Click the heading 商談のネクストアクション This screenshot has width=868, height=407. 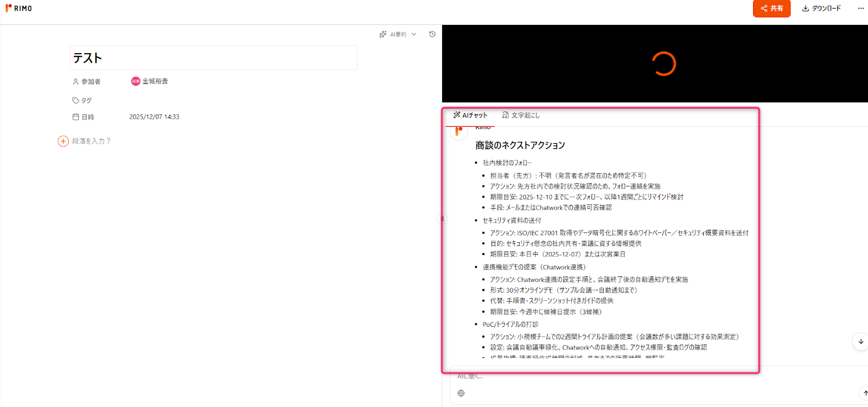[520, 145]
